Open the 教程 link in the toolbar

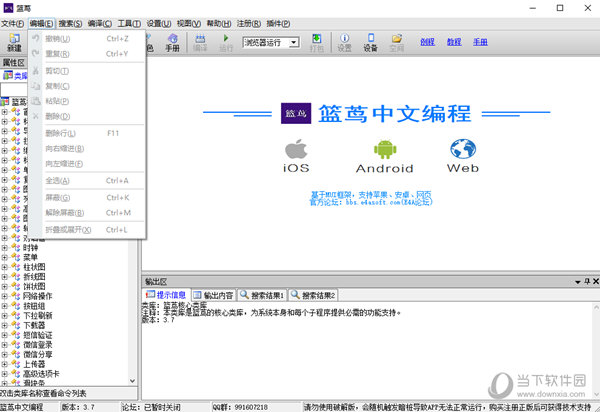coord(454,42)
